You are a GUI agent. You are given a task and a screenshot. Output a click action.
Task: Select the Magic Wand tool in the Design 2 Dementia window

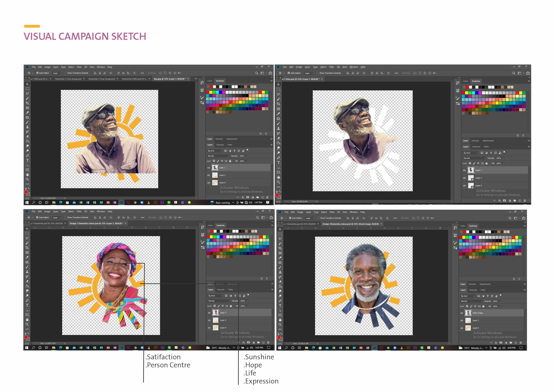click(x=27, y=243)
